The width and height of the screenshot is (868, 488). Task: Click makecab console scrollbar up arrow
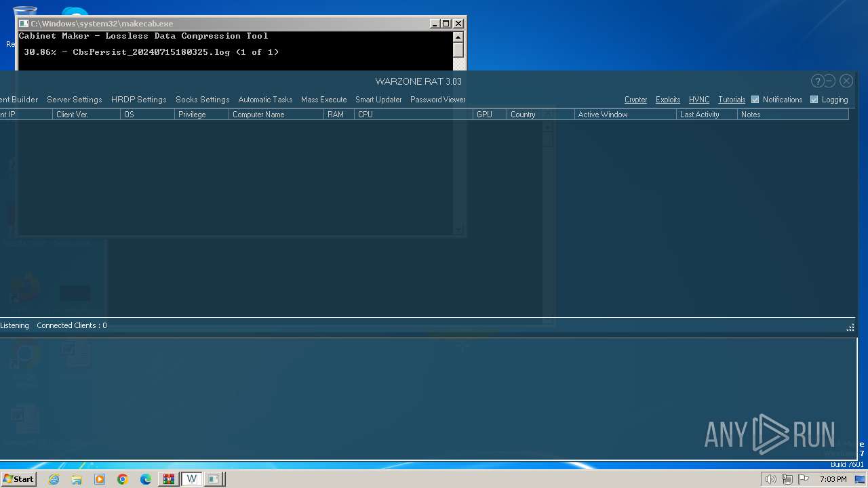(458, 37)
